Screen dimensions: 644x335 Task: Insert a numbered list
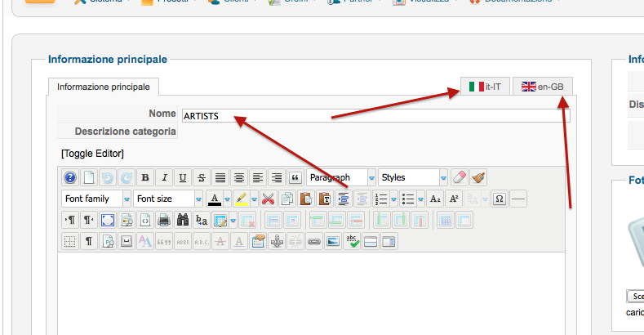381,199
